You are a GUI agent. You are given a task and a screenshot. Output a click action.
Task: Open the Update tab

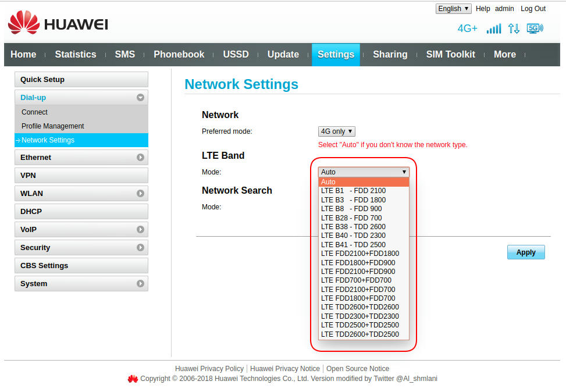283,55
